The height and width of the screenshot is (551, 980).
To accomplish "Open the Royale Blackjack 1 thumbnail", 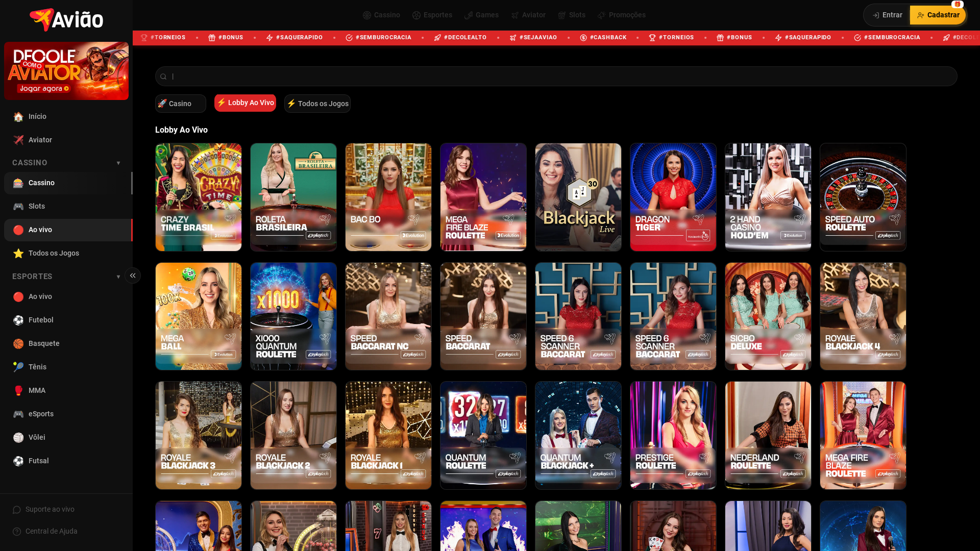I will coord(388,436).
